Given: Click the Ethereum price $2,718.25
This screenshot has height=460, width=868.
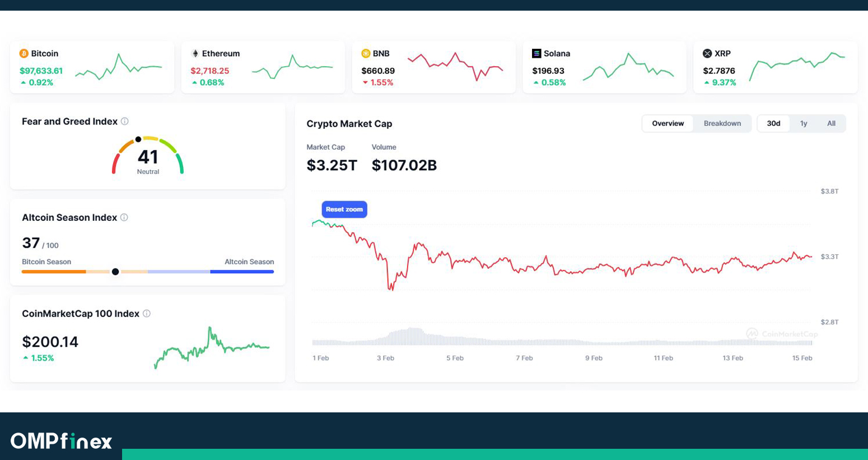Looking at the screenshot, I should [210, 71].
